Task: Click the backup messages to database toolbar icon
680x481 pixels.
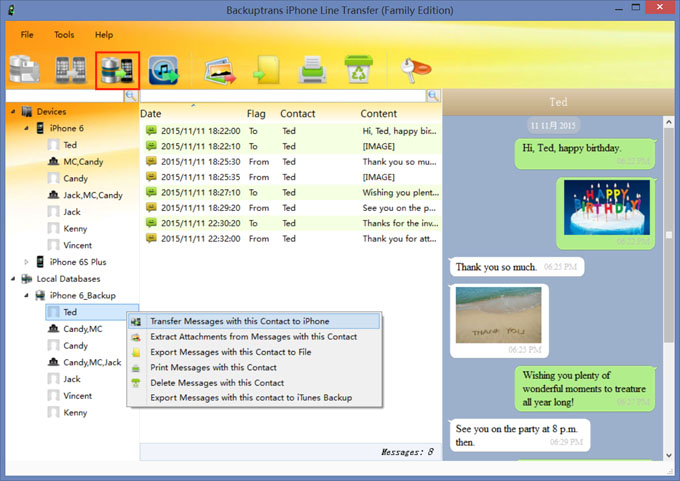Action: (24, 69)
